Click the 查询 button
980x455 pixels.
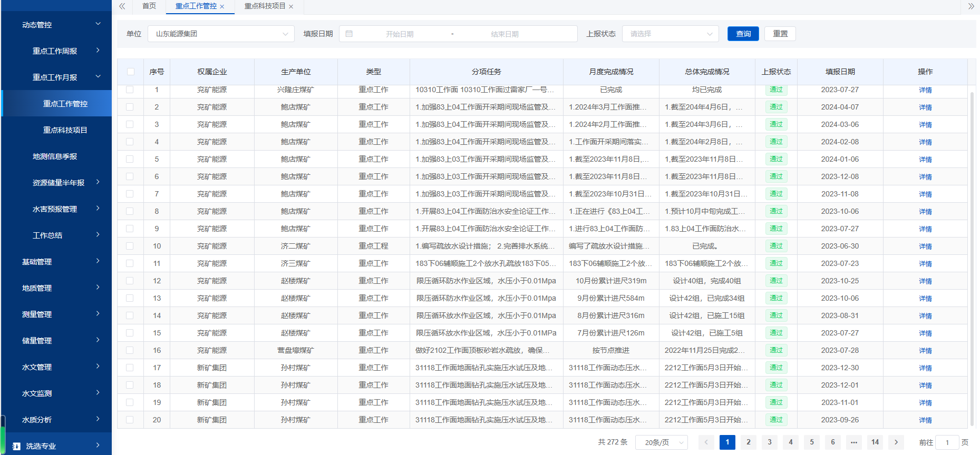743,34
